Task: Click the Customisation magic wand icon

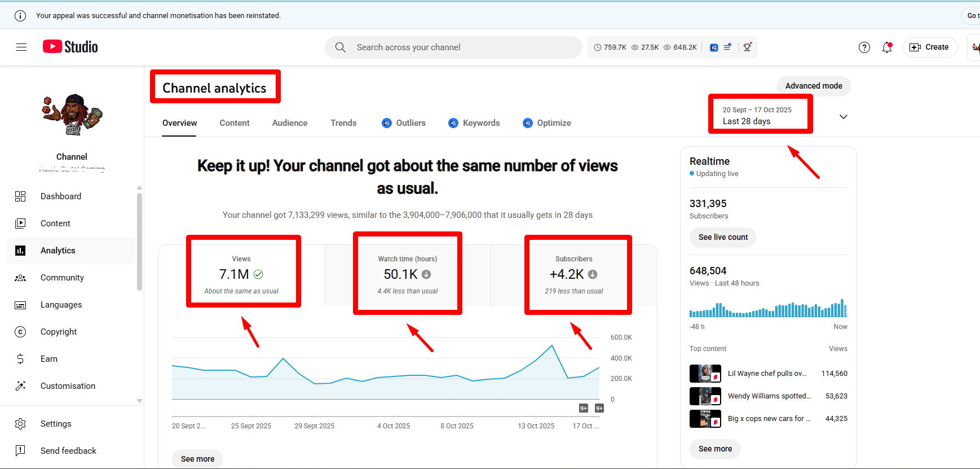Action: pos(20,386)
